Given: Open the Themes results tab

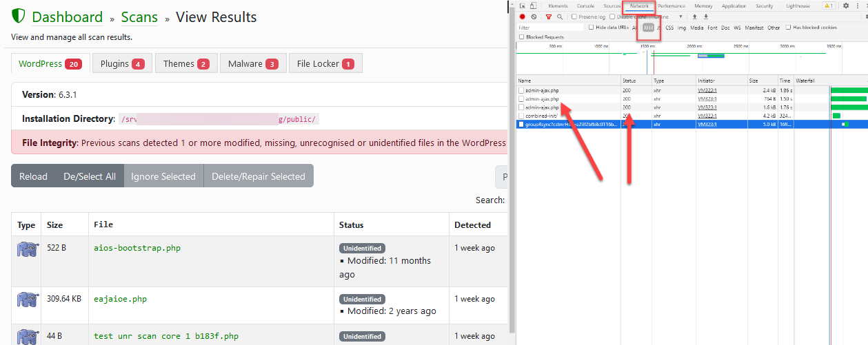Looking at the screenshot, I should click(186, 63).
